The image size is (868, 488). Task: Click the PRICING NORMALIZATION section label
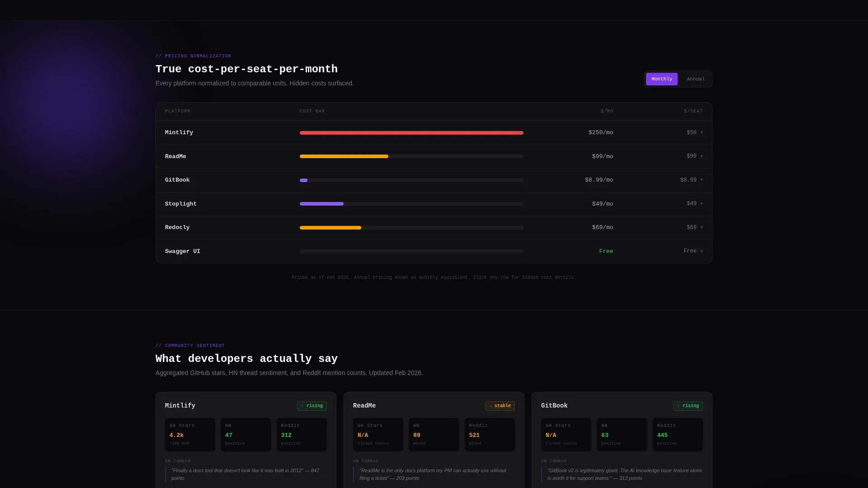tap(193, 56)
